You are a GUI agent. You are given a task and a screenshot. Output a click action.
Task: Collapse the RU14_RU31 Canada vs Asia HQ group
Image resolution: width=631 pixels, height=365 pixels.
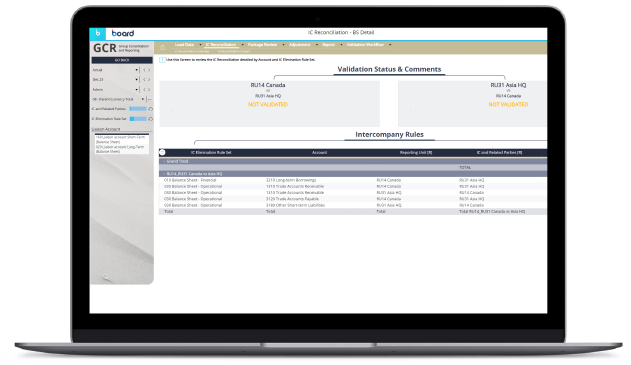(x=164, y=174)
